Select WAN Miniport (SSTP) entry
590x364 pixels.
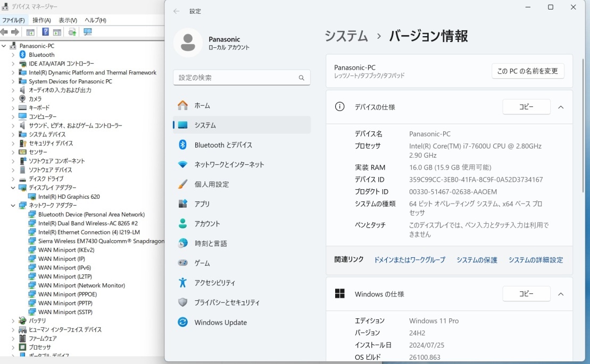65,312
